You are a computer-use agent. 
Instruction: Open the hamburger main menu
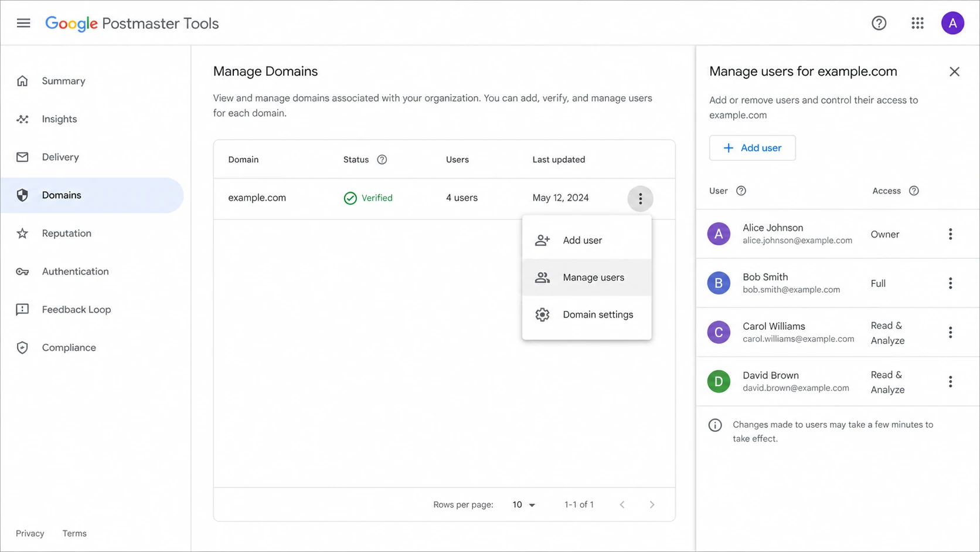[x=23, y=23]
